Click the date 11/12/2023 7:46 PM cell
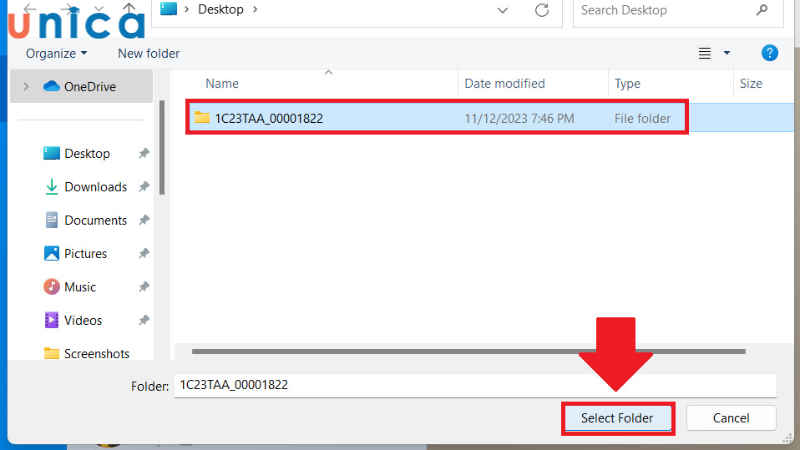Image resolution: width=800 pixels, height=450 pixels. pos(519,118)
